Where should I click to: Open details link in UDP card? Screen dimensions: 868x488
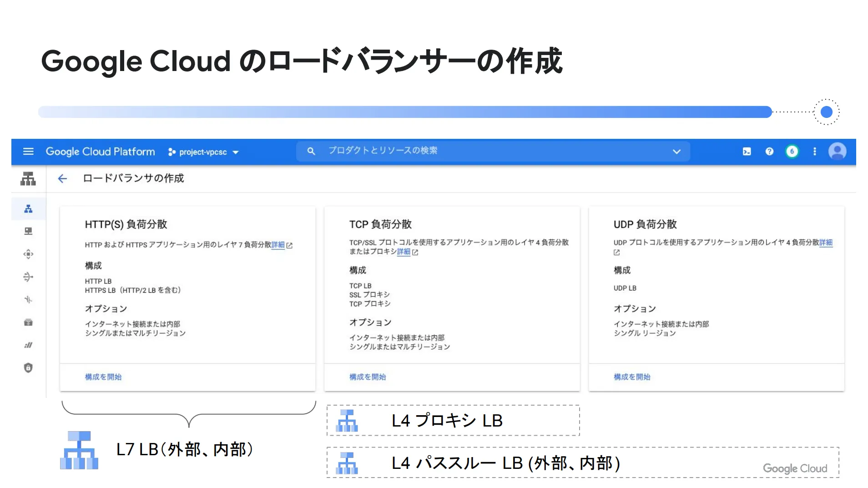point(826,243)
